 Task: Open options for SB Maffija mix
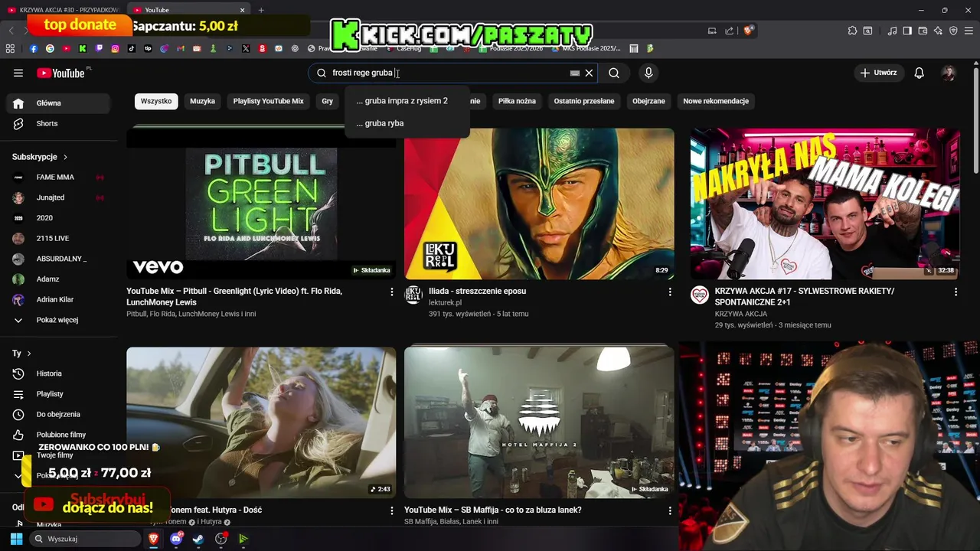[x=670, y=510]
